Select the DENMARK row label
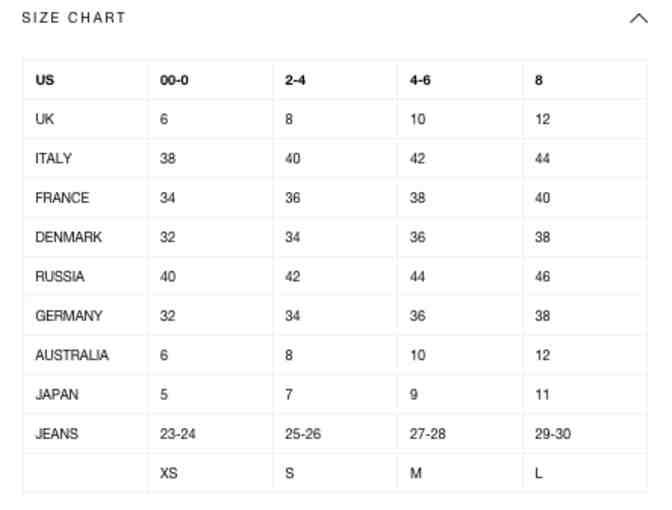This screenshot has height=510, width=672. click(x=68, y=237)
